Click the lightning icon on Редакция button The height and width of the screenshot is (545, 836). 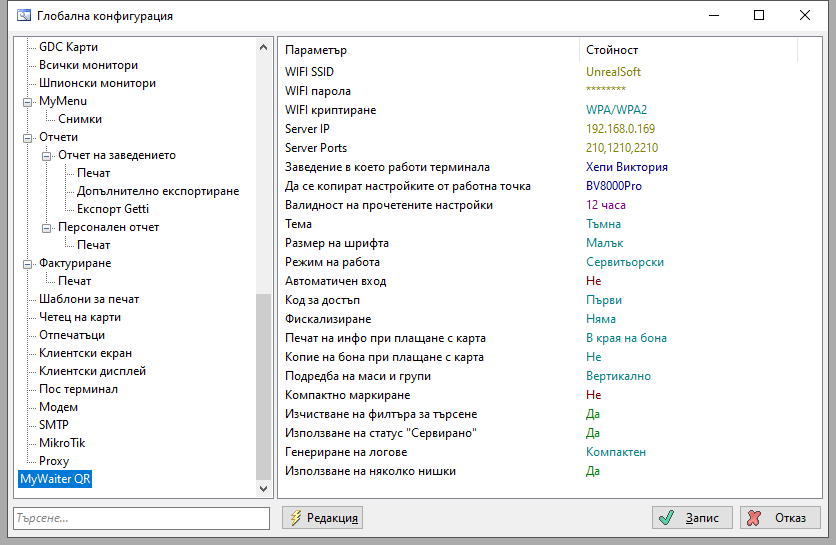click(x=295, y=518)
